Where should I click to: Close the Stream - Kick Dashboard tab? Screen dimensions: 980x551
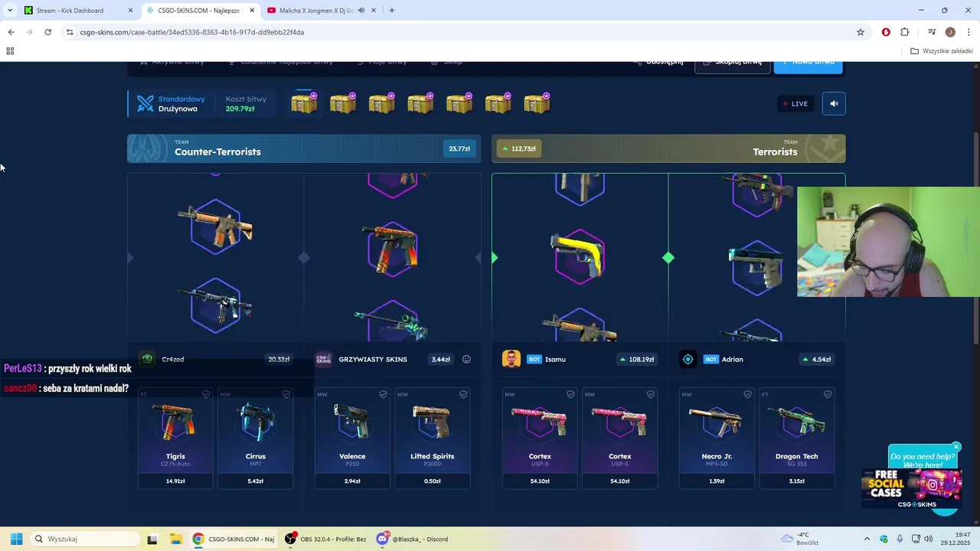130,11
